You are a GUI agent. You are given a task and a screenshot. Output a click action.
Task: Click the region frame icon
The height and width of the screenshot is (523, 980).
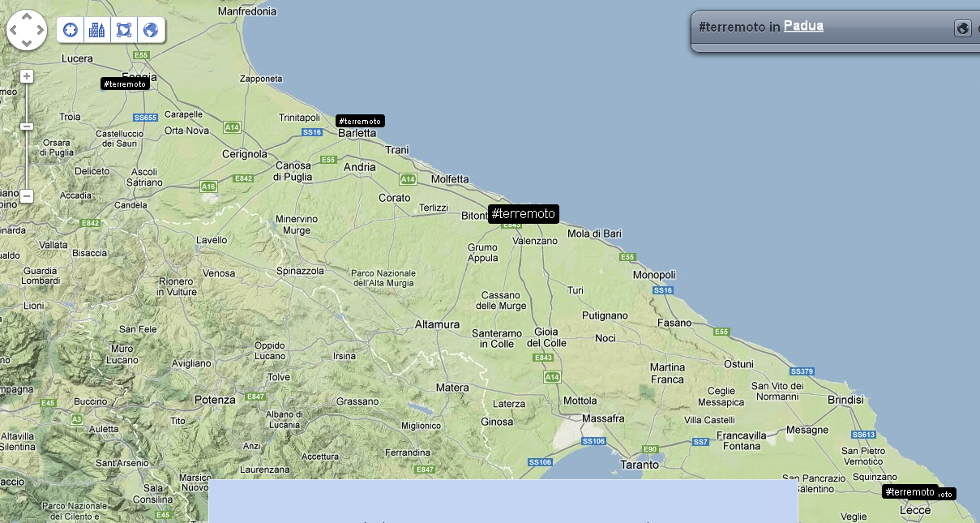(124, 30)
